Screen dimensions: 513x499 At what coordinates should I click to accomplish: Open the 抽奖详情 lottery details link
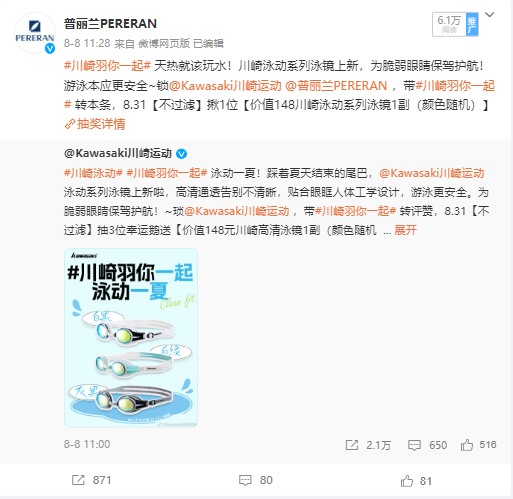point(95,124)
